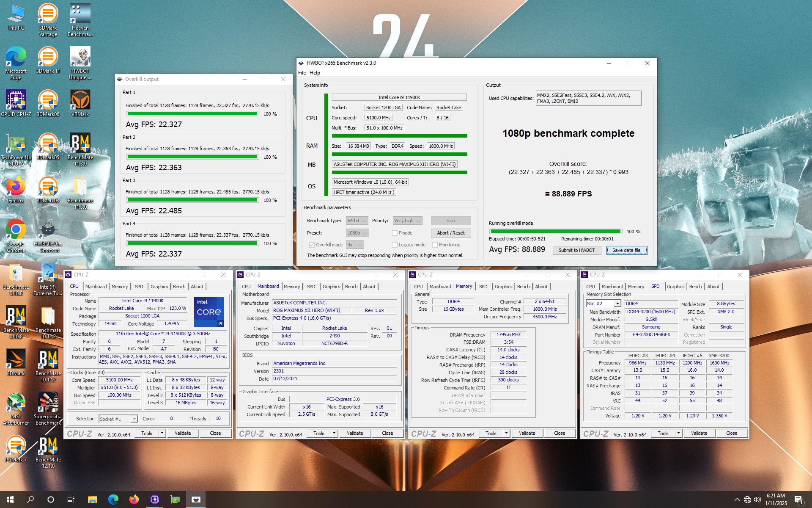Click CPU-Z icon in the taskbar
Screen dimensions: 812x508
[155, 500]
